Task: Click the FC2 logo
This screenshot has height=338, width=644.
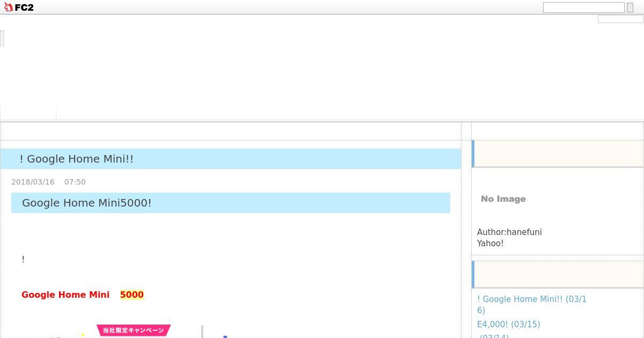Action: pyautogui.click(x=19, y=8)
